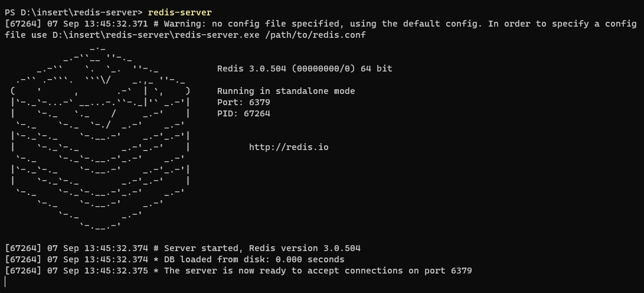Click the "Port: 6379" line
This screenshot has width=644, height=293.
click(244, 102)
